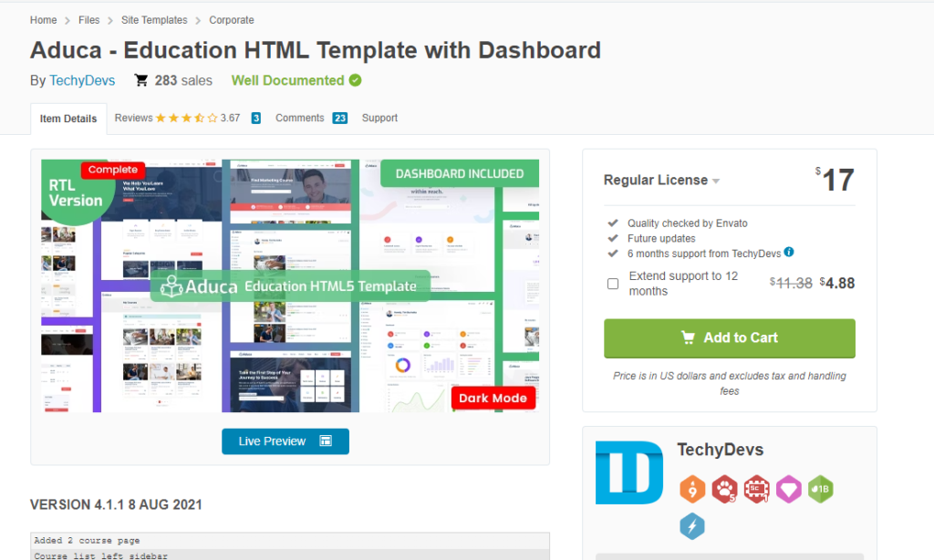Click the blue support info icon
The height and width of the screenshot is (560, 934).
789,253
